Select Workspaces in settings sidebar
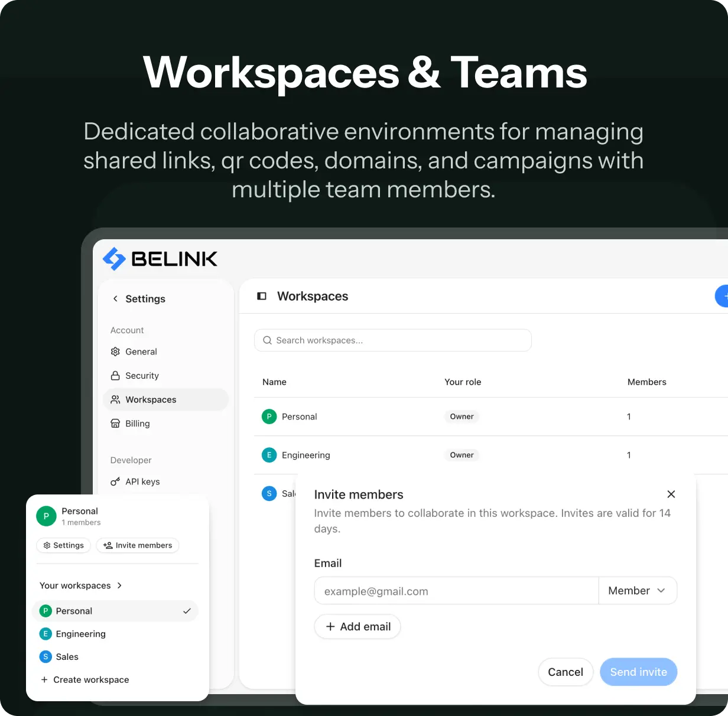The image size is (728, 716). click(x=165, y=400)
